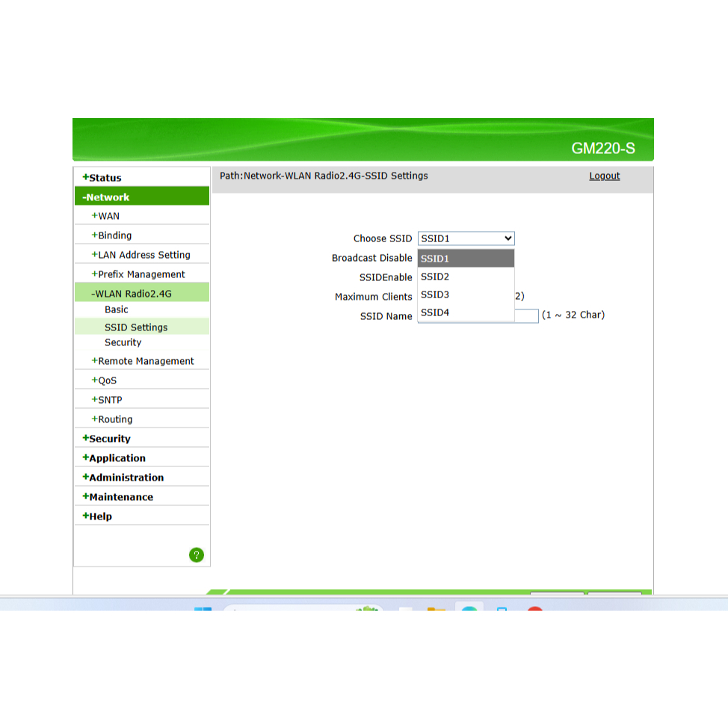
Task: Click the green help question mark icon
Action: tap(197, 555)
